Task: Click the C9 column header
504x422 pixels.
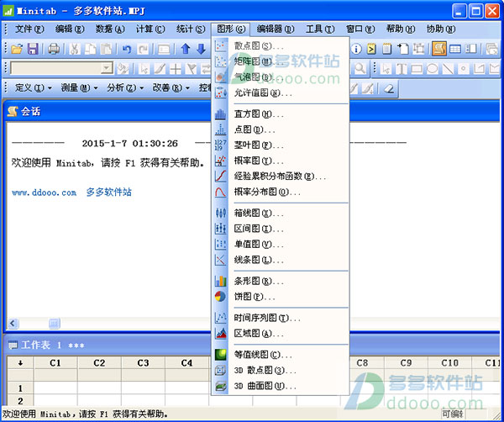Action: click(x=406, y=363)
